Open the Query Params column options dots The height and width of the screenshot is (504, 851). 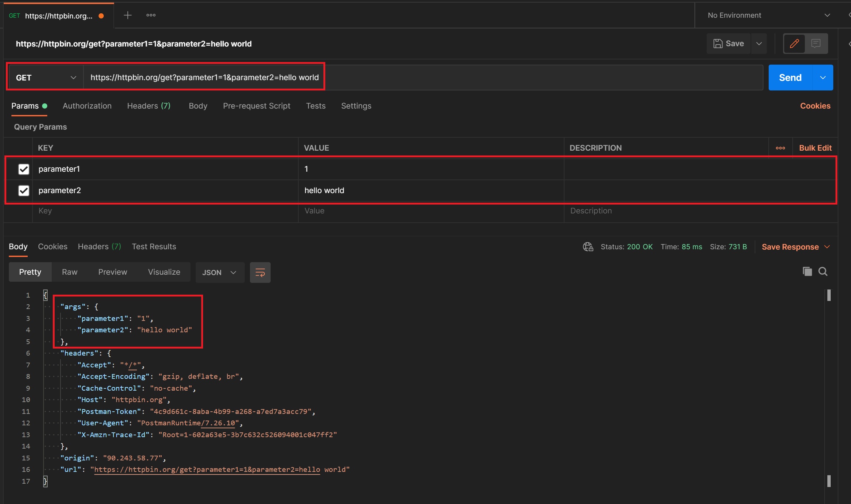pos(780,148)
